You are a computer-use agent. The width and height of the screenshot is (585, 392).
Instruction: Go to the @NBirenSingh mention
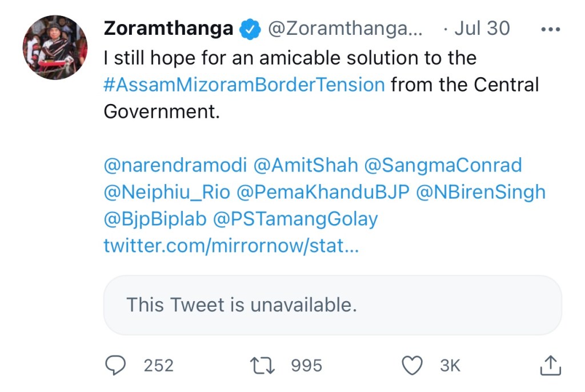[x=480, y=192]
